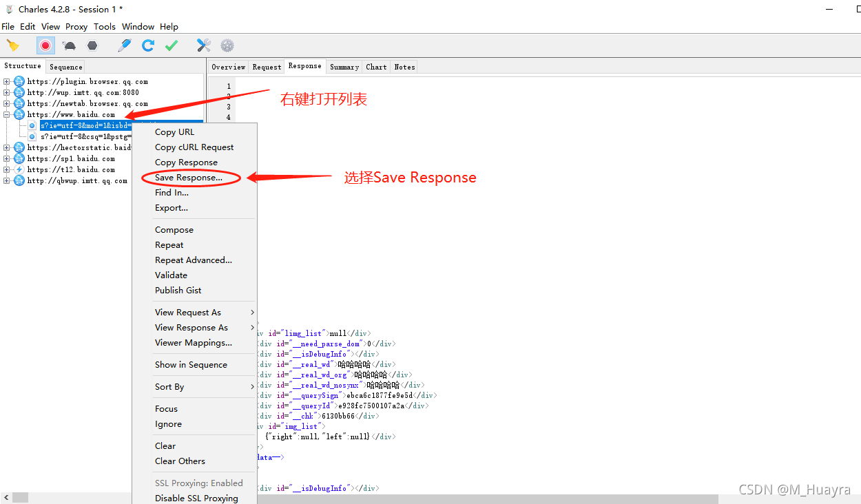This screenshot has width=861, height=504.
Task: Open the View Response As submenu
Action: coord(194,328)
